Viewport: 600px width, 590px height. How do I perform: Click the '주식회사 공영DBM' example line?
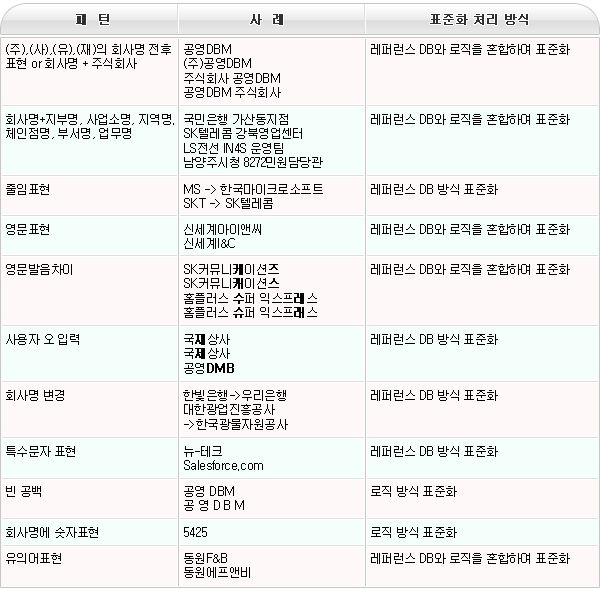(232, 78)
